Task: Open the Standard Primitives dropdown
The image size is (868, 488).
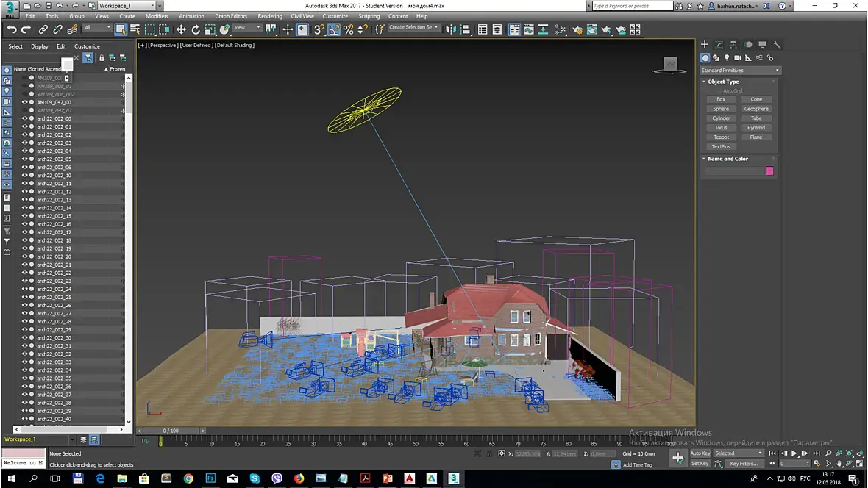Action: [740, 71]
